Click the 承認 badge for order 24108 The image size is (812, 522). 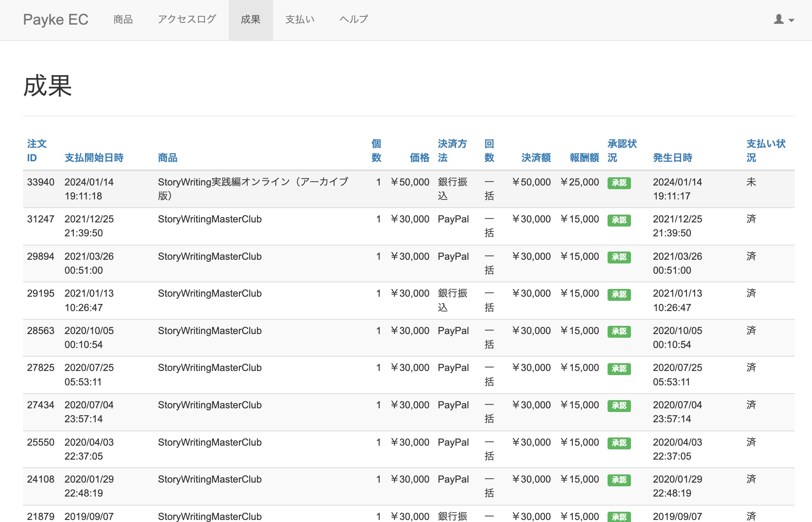pos(619,480)
